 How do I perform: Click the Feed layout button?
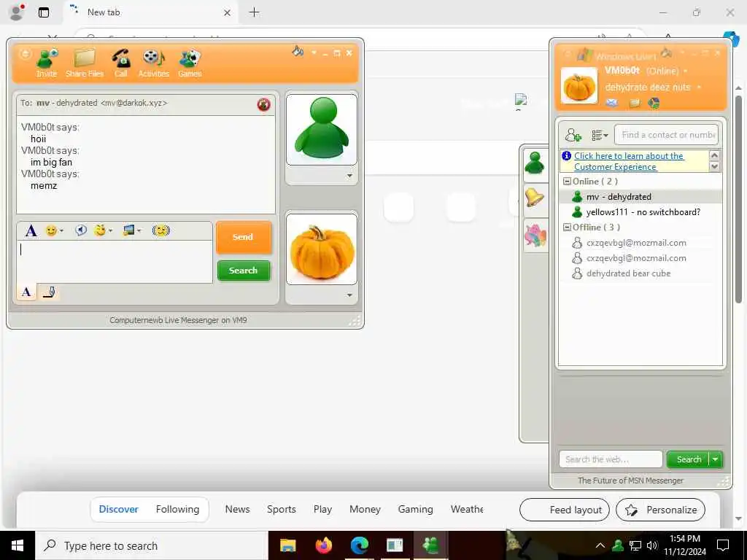point(565,510)
